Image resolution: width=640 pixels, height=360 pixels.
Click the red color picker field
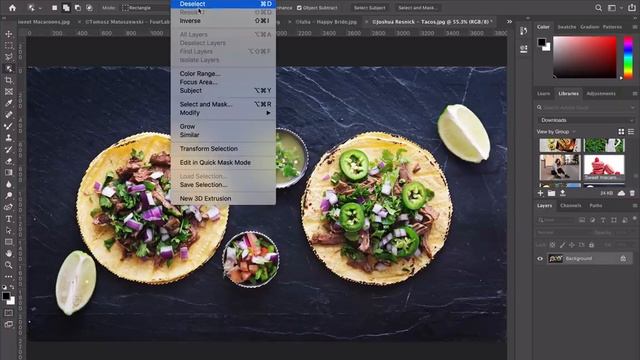tap(584, 57)
